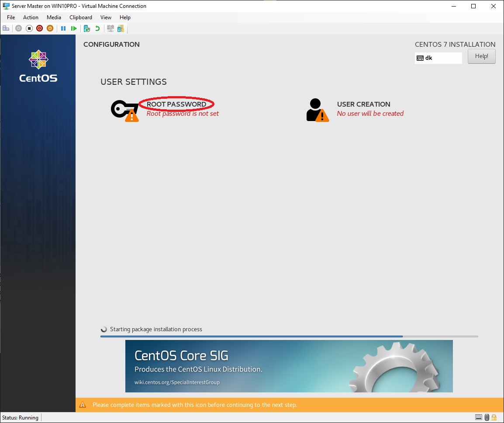
Task: Open the File menu
Action: click(11, 17)
